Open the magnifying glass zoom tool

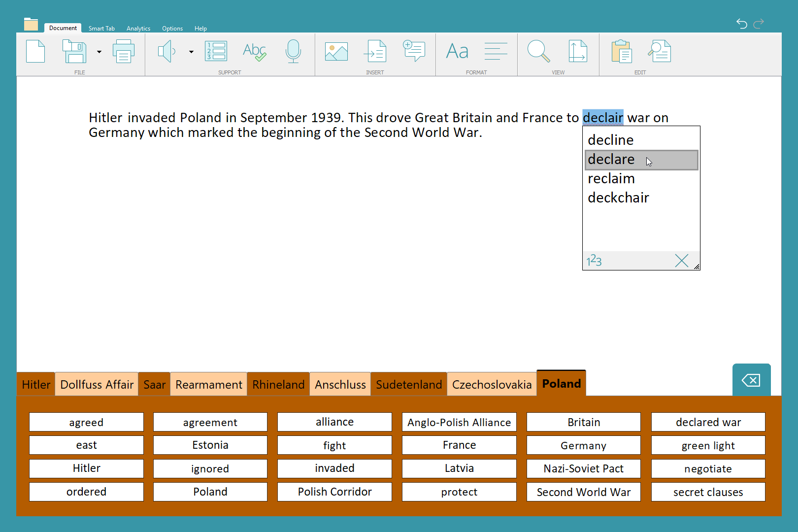click(x=538, y=51)
